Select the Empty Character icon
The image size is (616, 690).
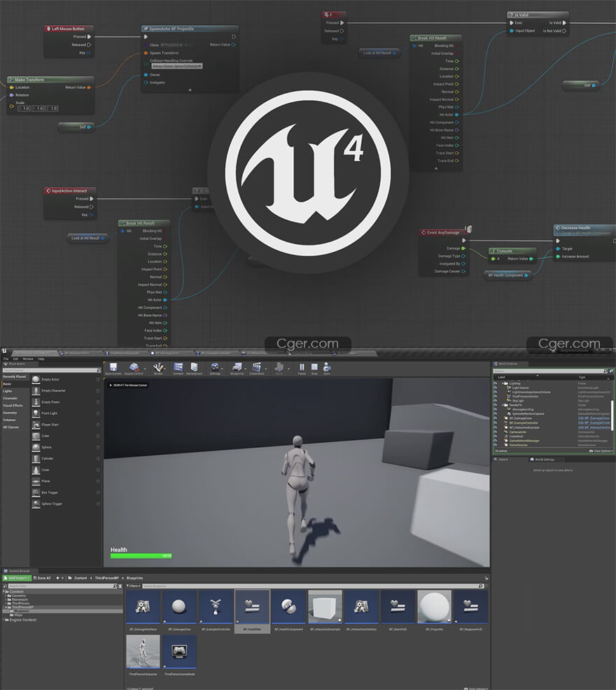(36, 390)
